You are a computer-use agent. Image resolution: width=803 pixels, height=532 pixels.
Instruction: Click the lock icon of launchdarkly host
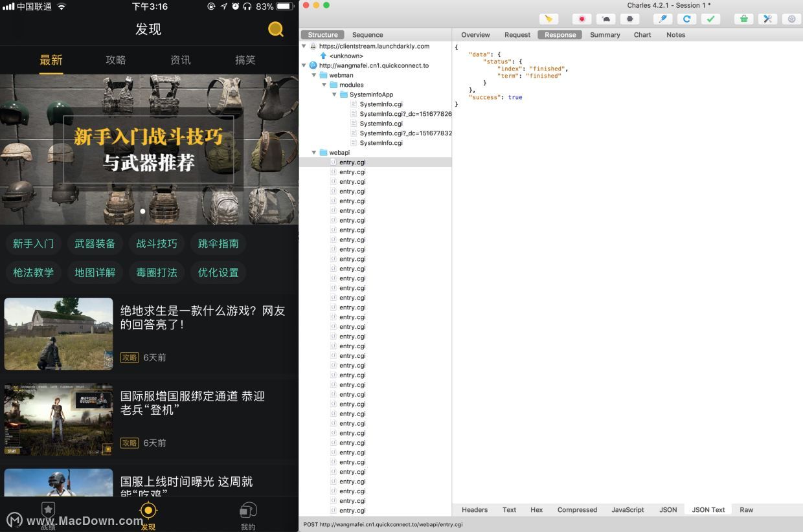313,47
